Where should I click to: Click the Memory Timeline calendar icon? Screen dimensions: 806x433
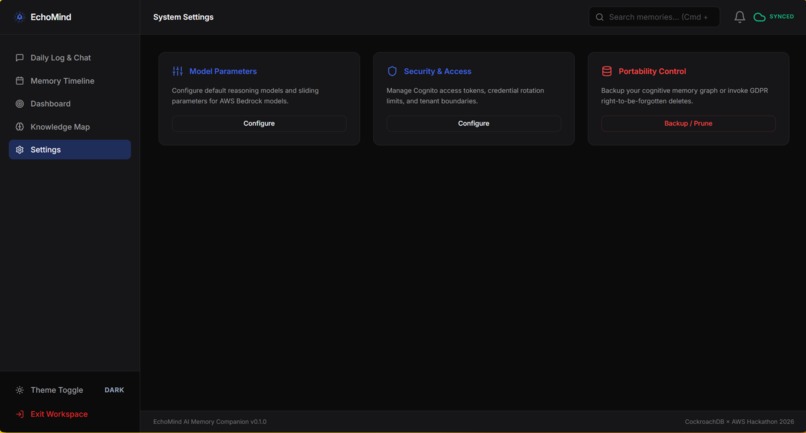click(x=20, y=81)
